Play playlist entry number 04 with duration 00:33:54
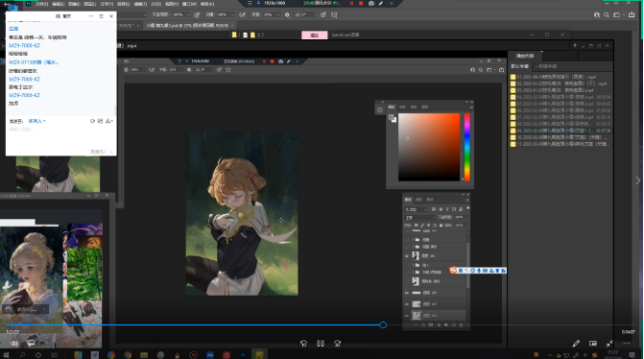The width and height of the screenshot is (644, 359). [x=561, y=97]
